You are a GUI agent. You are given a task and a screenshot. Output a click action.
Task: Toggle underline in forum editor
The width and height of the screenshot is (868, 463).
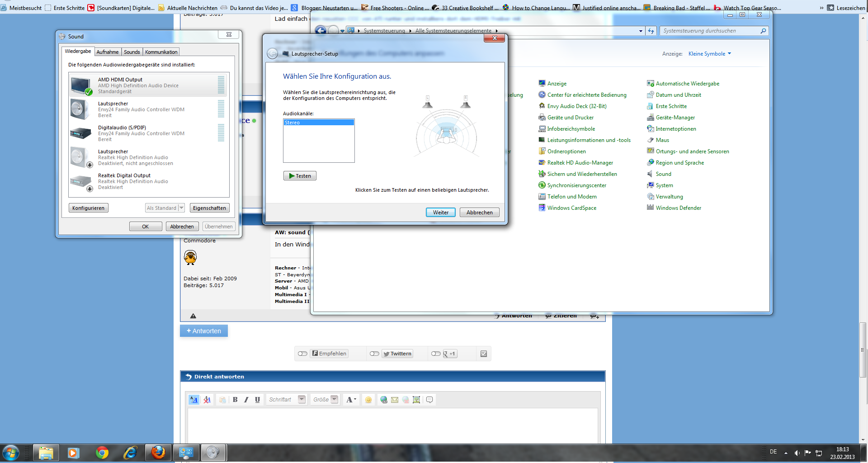(x=257, y=400)
